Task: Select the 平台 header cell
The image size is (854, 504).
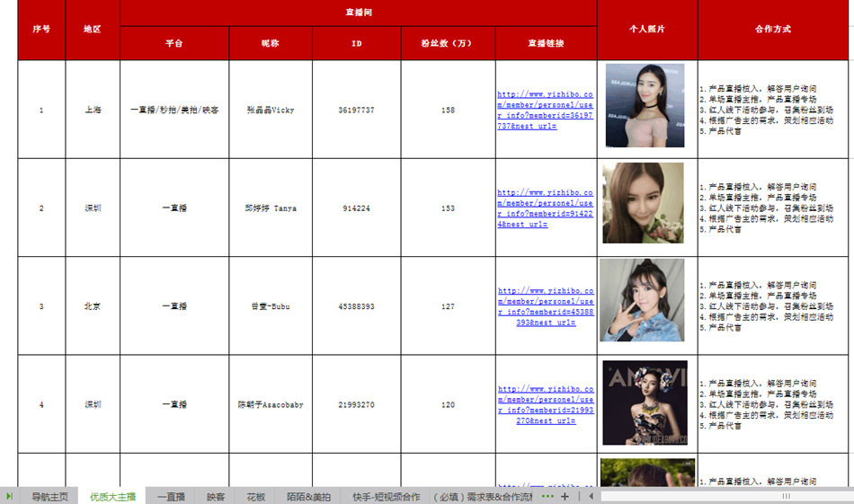Action: [174, 43]
